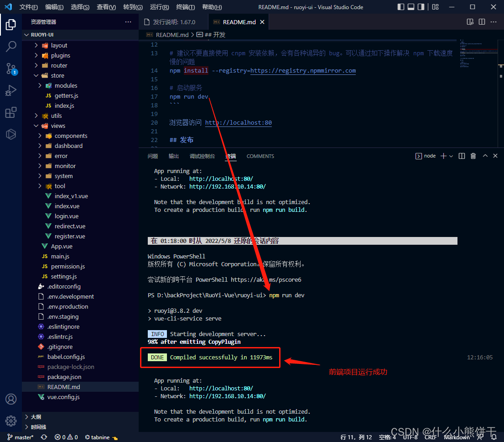This screenshot has height=442, width=504.
Task: Expand the plugins folder
Action: click(80, 55)
